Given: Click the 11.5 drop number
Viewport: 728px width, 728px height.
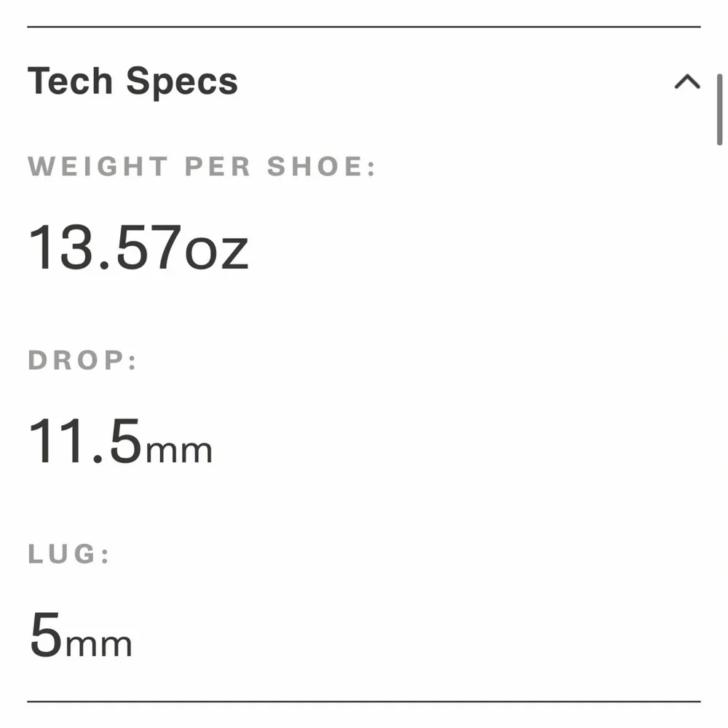Looking at the screenshot, I should [84, 442].
